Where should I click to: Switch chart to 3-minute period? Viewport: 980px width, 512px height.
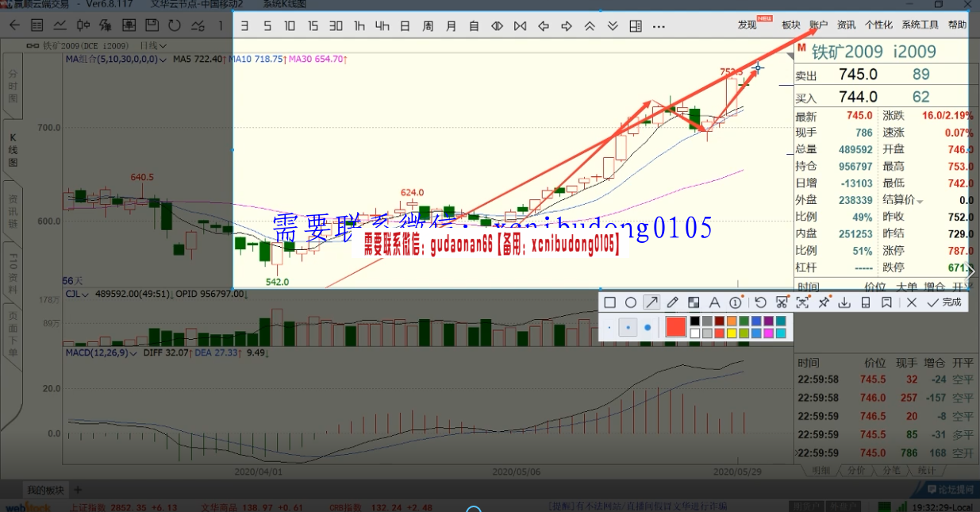(x=245, y=26)
